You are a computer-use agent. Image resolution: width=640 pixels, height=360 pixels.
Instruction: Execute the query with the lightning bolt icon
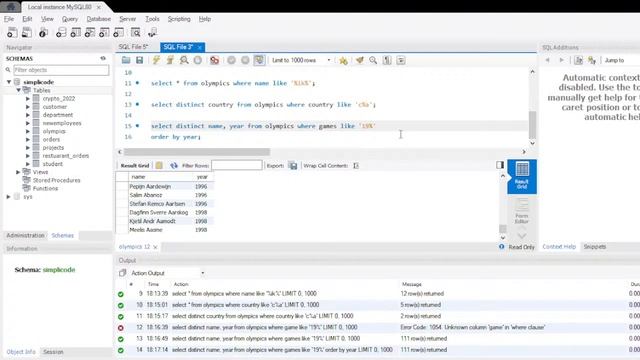point(156,60)
